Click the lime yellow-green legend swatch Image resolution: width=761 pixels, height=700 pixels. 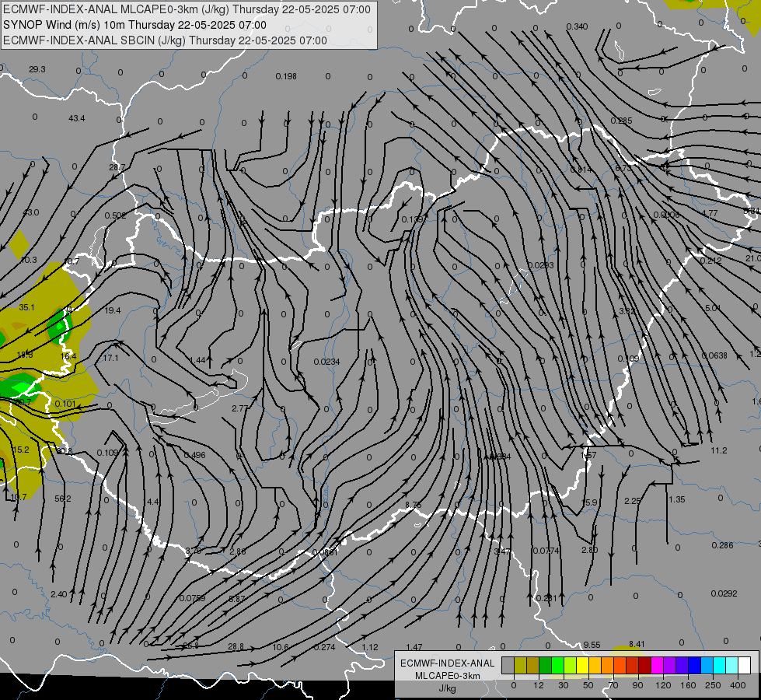click(x=571, y=665)
